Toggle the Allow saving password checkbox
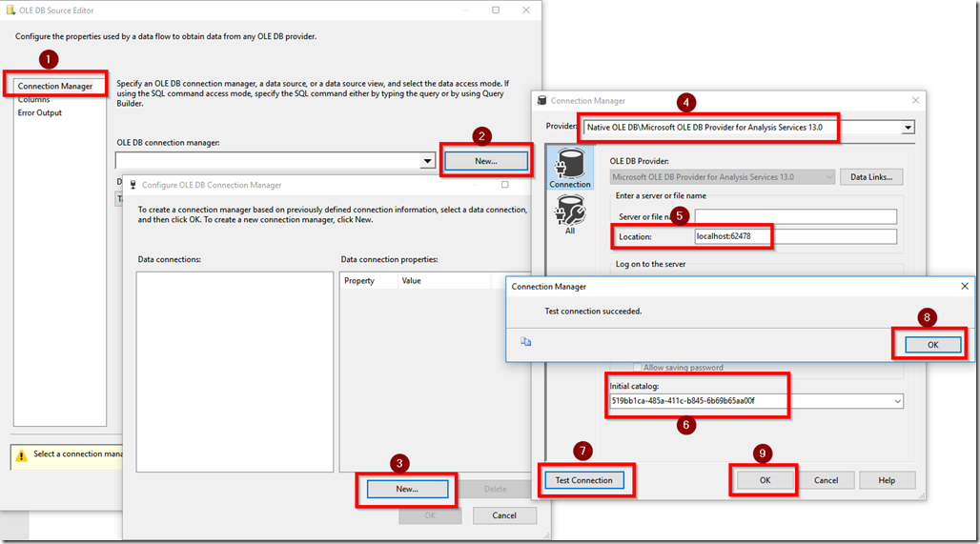Screen dimensions: 980x544 click(638, 367)
